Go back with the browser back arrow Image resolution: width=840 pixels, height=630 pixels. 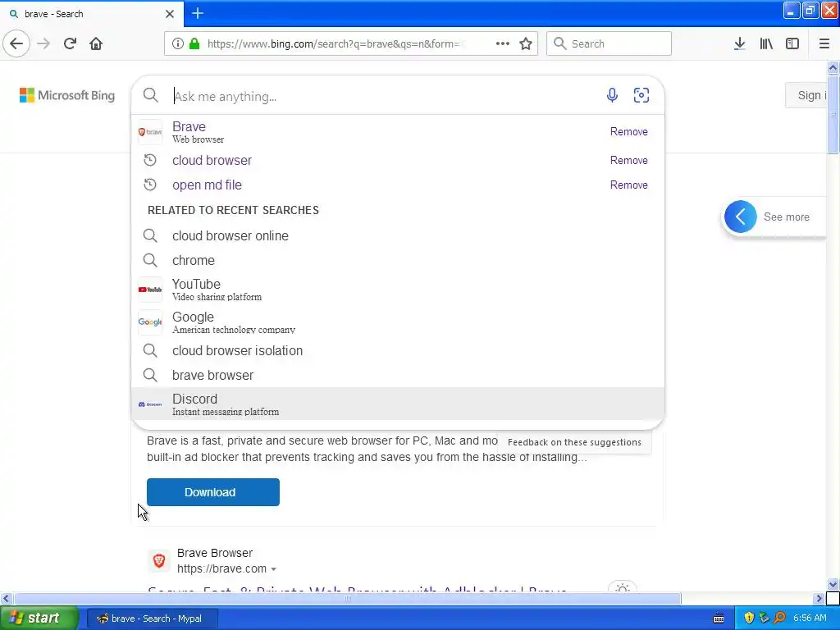point(16,43)
